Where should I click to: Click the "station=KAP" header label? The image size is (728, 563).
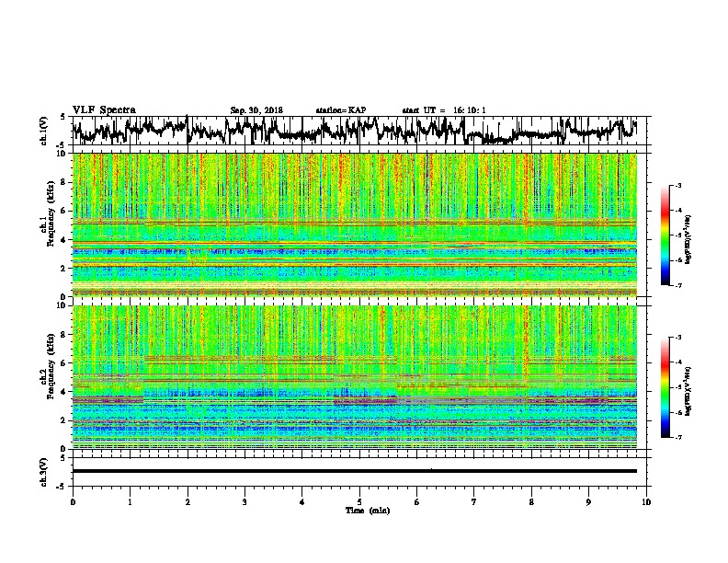pyautogui.click(x=341, y=110)
